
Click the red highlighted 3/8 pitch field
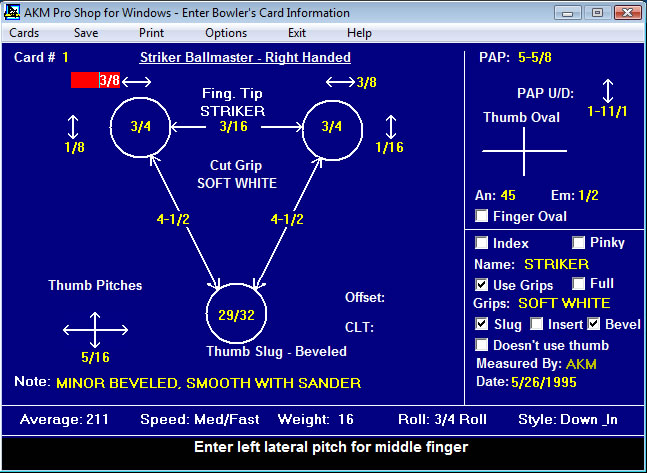96,80
